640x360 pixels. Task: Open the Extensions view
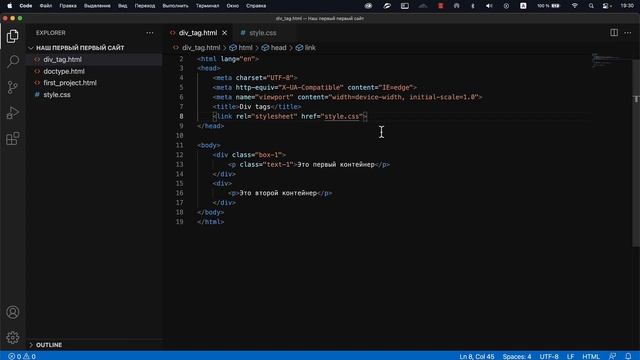13,138
